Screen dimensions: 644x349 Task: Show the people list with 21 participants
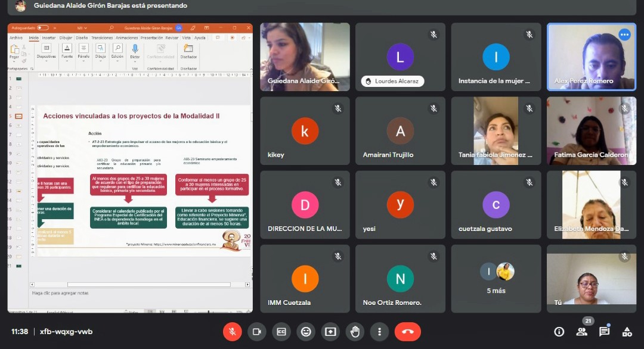(581, 332)
